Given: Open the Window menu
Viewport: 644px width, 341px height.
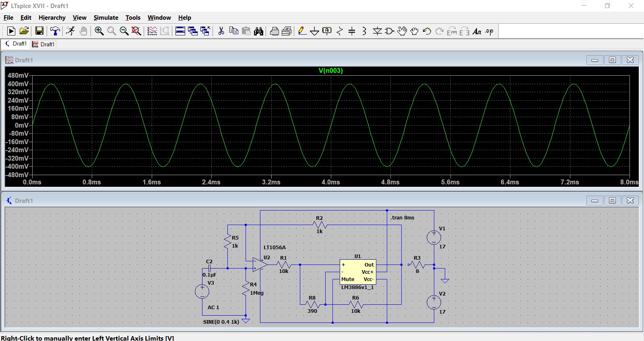Looking at the screenshot, I should click(x=159, y=18).
